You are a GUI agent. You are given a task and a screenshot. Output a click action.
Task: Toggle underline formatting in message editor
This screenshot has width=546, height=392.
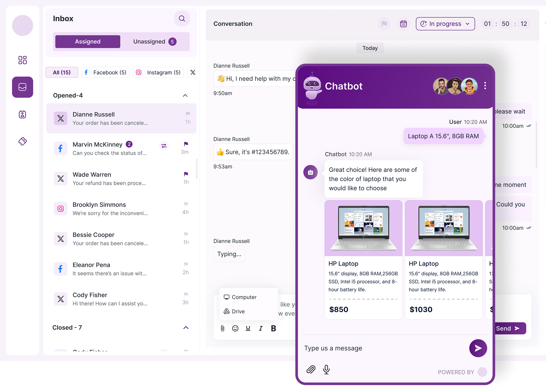click(x=248, y=328)
